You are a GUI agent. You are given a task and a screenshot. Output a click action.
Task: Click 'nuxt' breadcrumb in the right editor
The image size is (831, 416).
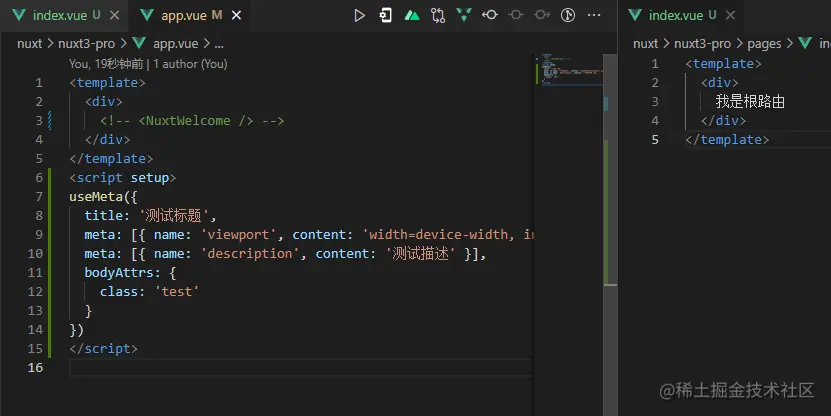[645, 43]
